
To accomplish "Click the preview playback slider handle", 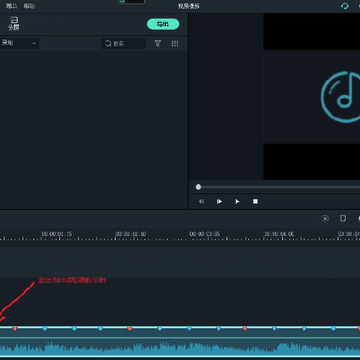I will tap(198, 187).
